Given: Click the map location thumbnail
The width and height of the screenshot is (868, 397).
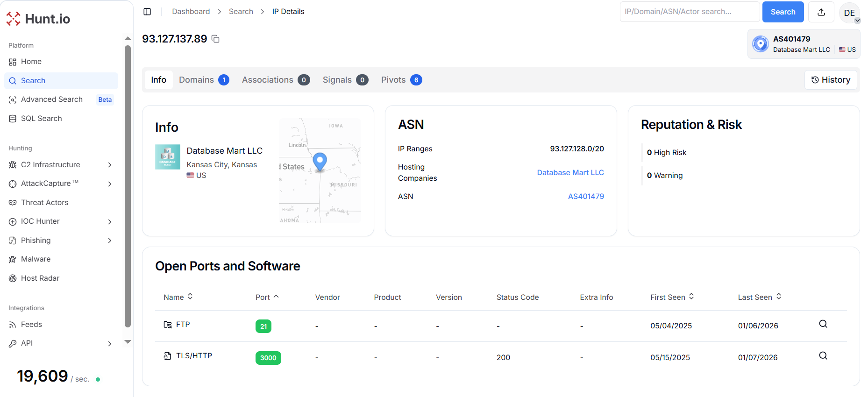Looking at the screenshot, I should [320, 170].
